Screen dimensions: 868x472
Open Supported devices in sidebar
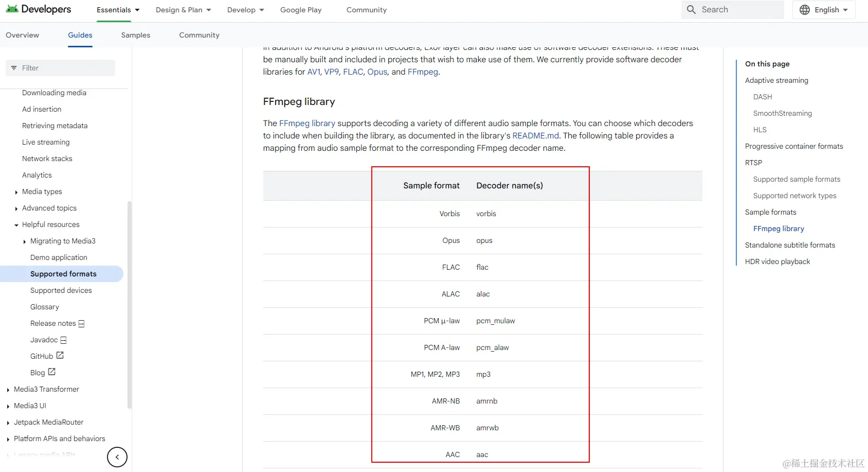[x=61, y=290]
